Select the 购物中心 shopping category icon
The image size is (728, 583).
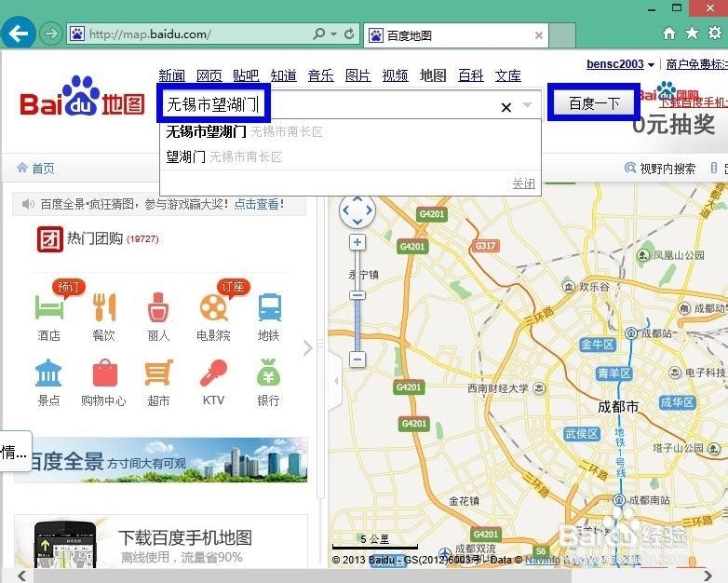click(105, 373)
